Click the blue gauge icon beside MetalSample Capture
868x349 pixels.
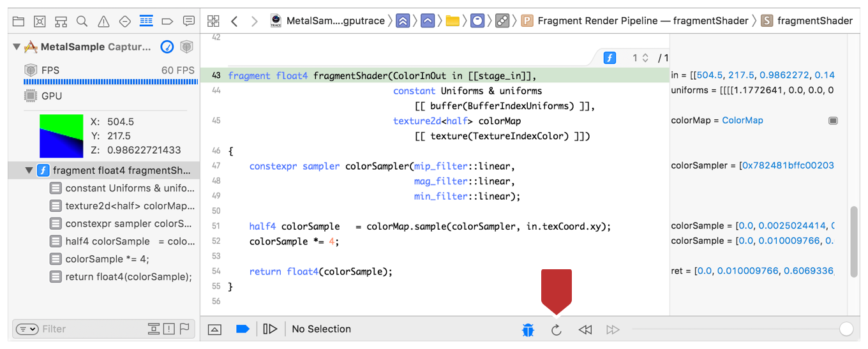pos(167,47)
